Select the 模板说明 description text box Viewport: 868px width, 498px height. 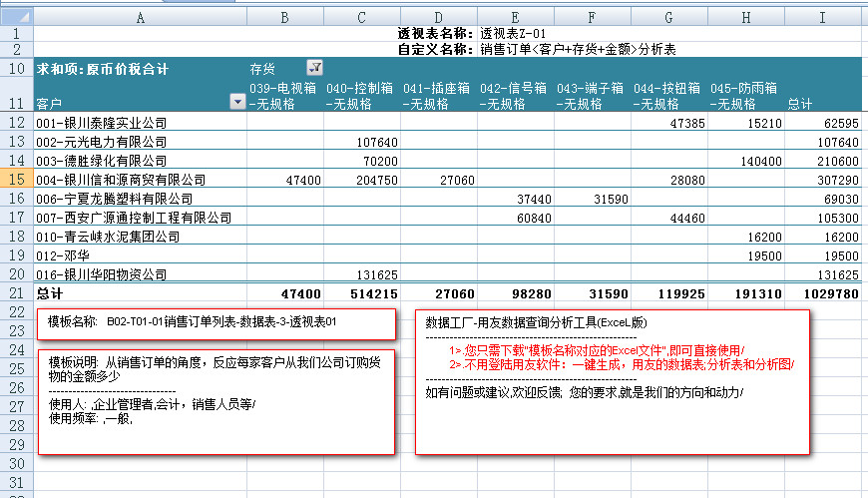tap(216, 400)
